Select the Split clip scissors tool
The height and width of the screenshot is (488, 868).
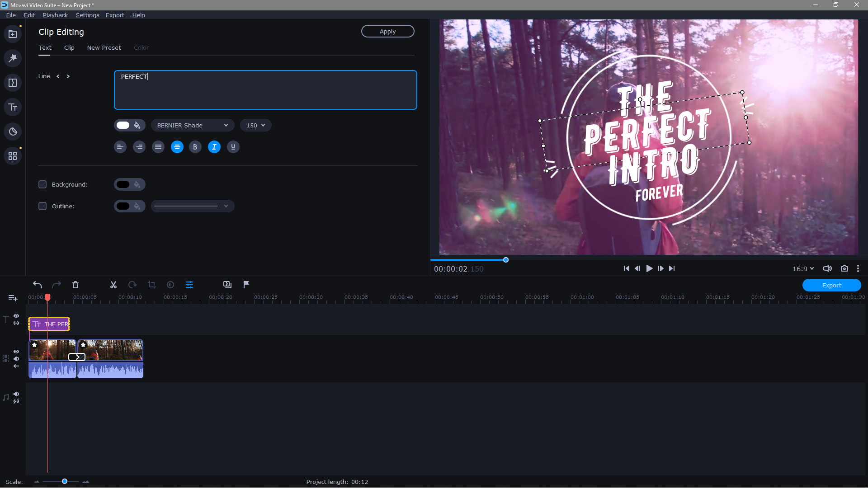[113, 285]
